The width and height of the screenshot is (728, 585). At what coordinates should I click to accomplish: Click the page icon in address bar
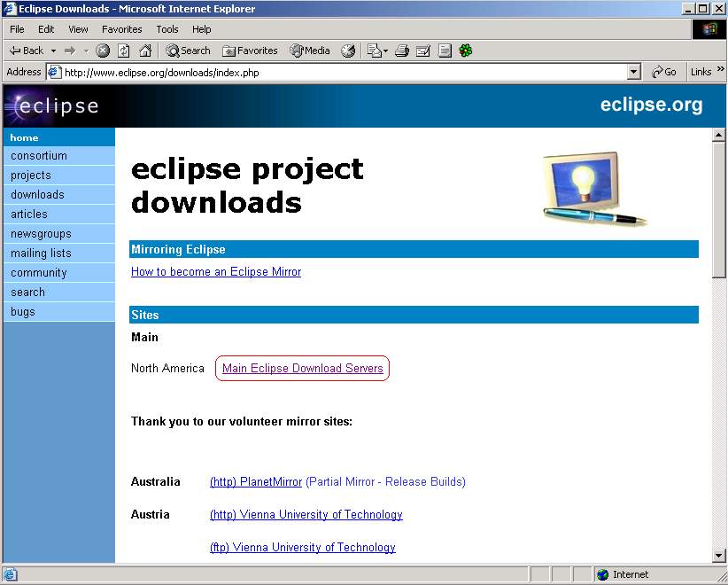coord(55,72)
